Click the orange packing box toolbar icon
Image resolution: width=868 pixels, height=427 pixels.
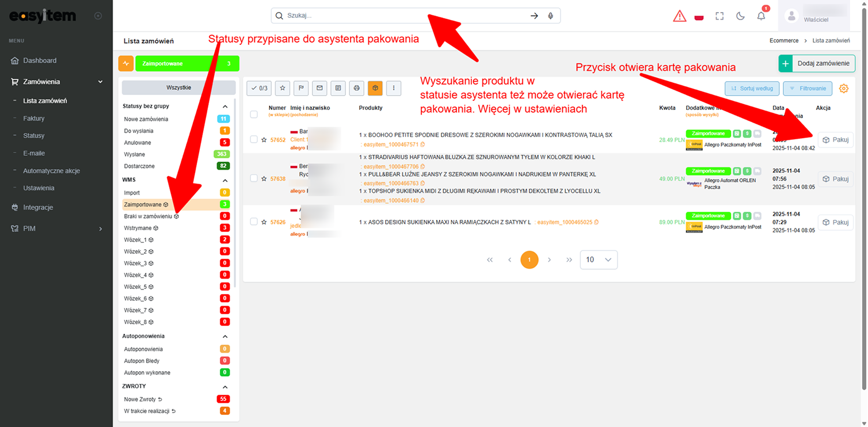tap(375, 88)
